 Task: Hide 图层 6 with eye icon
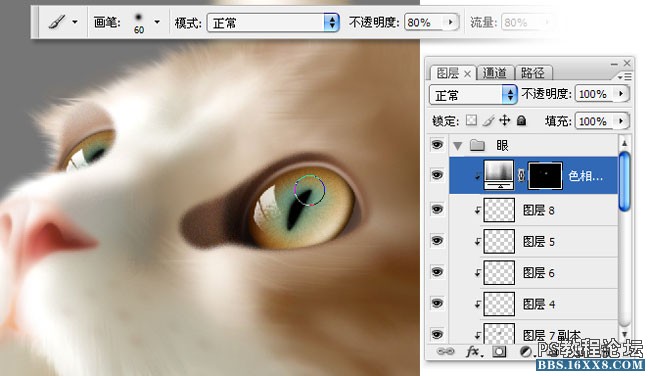tap(437, 272)
